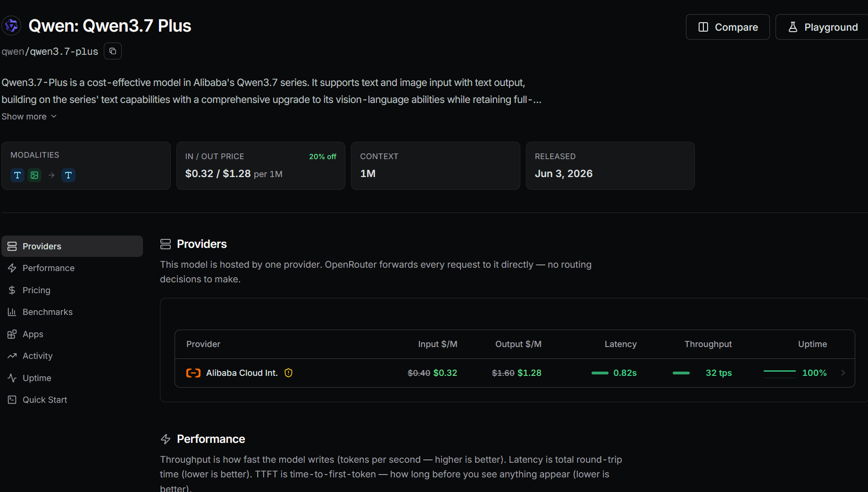Click the Output $/M column header
The image size is (868, 492).
pyautogui.click(x=518, y=344)
